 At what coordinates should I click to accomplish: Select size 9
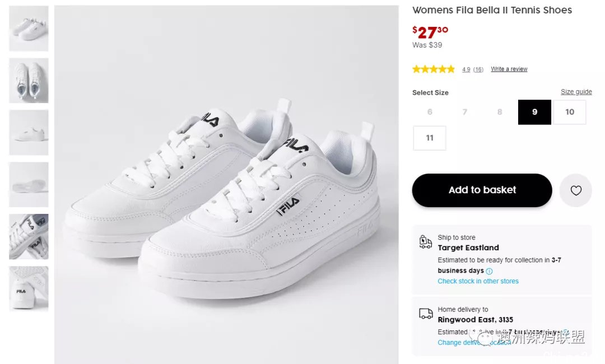[x=534, y=112]
